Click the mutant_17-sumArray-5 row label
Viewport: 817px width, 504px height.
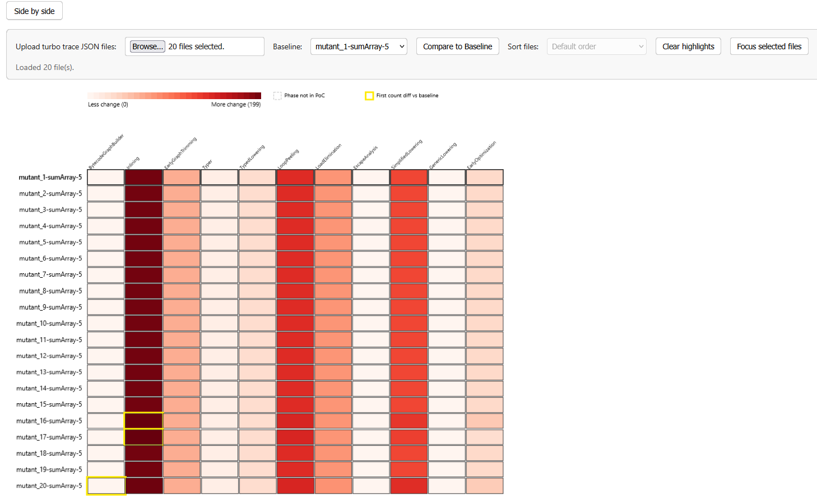49,437
